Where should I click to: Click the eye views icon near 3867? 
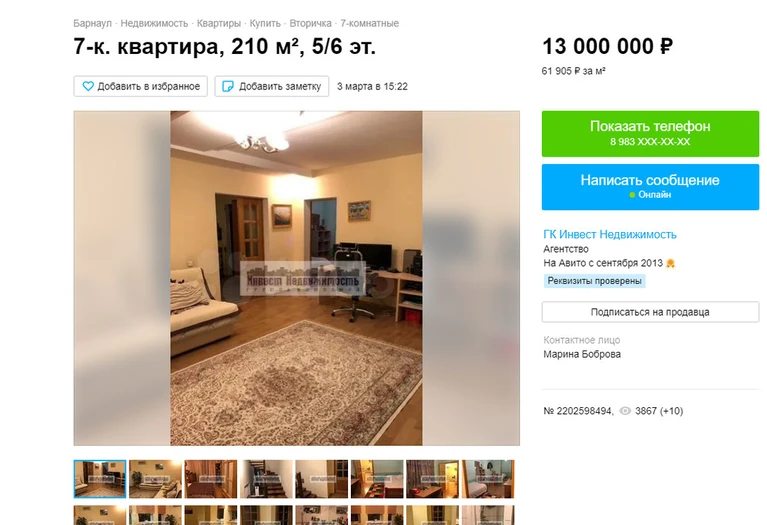click(625, 411)
